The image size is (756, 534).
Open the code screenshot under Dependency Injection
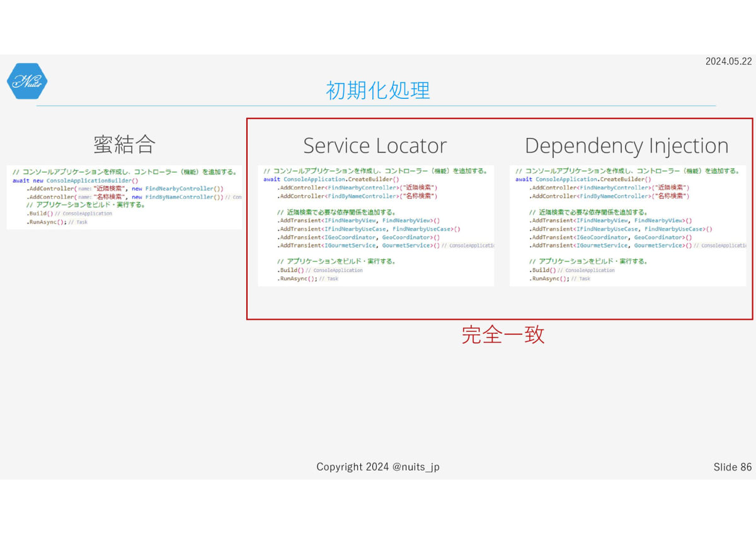pos(627,226)
